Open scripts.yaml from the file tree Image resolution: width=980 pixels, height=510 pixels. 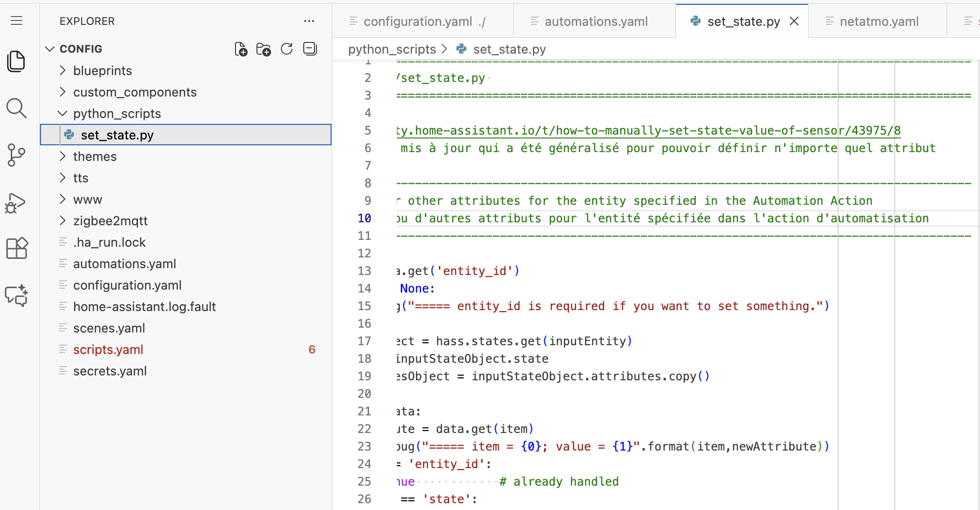(x=108, y=350)
